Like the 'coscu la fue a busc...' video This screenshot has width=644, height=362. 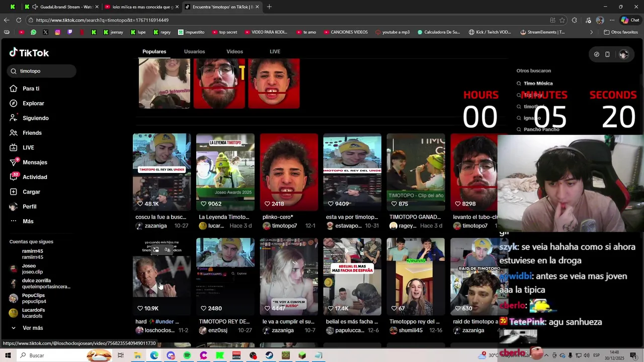pos(140,204)
